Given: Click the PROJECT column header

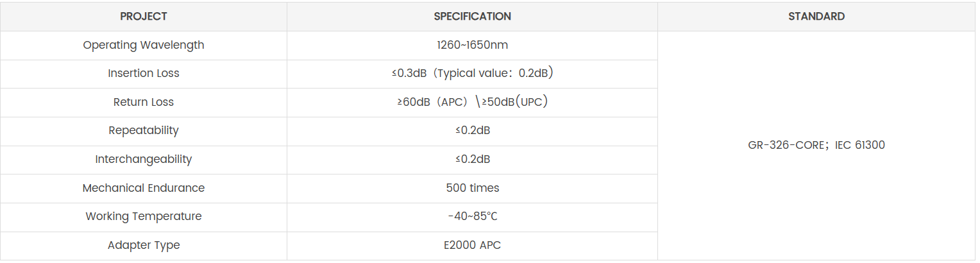Looking at the screenshot, I should tap(144, 17).
